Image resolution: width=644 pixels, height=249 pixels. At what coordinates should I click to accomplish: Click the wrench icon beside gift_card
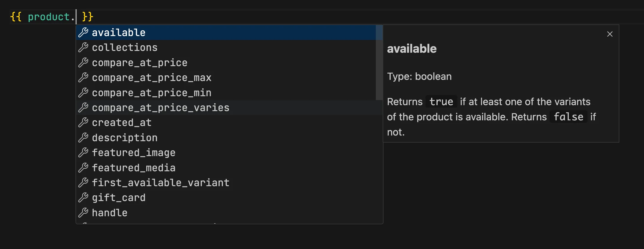pos(83,198)
